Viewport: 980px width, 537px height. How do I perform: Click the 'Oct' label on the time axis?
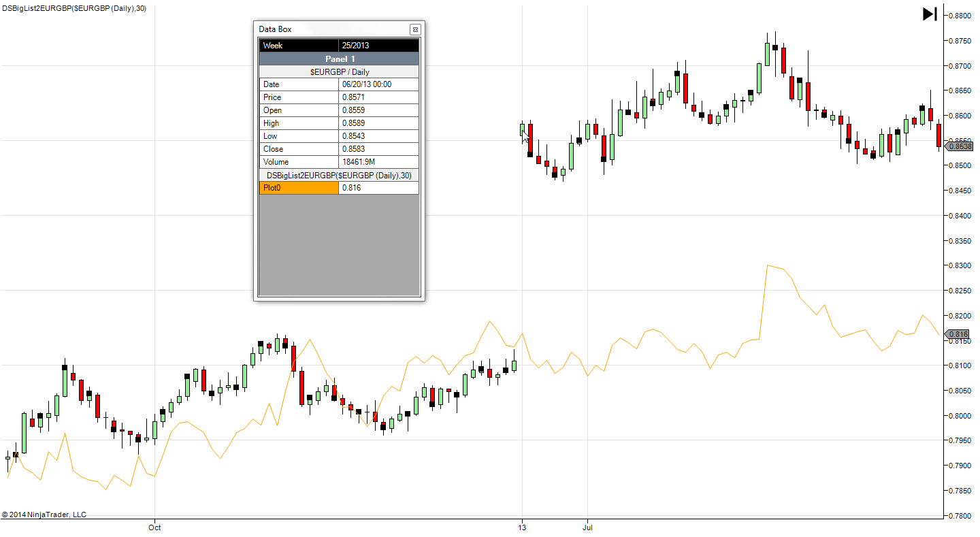tap(154, 527)
